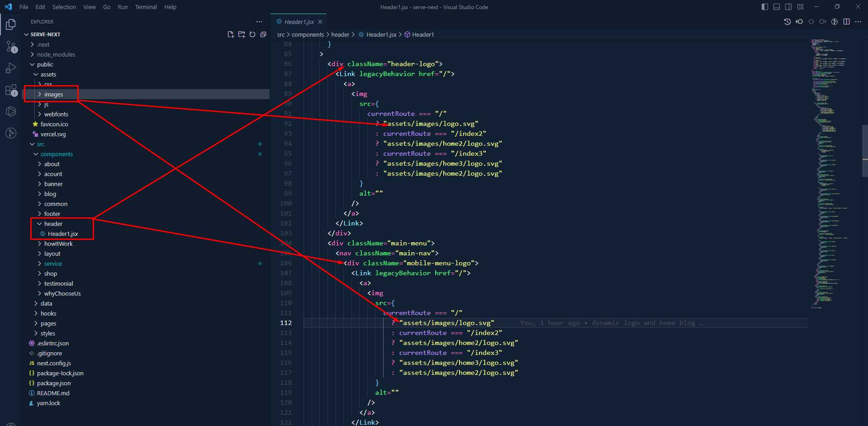This screenshot has height=426, width=868.
Task: Collapse the assets folder
Action: click(x=146, y=74)
